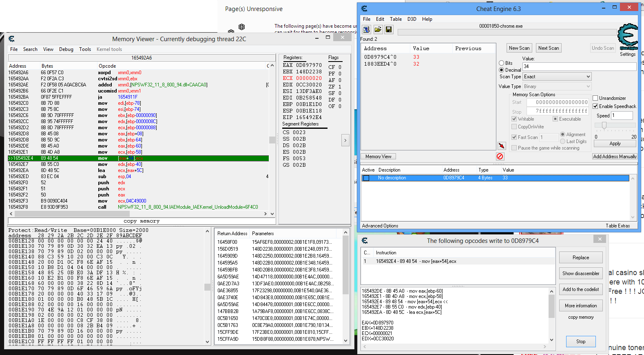Click the open folder icon in Cheat Engine
Screen dimensions: 644x355
(x=378, y=29)
